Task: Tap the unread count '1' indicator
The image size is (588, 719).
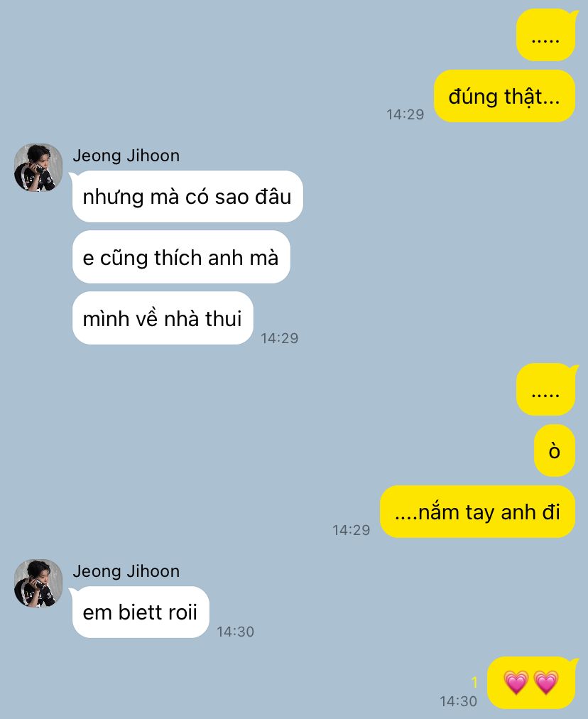Action: point(475,683)
